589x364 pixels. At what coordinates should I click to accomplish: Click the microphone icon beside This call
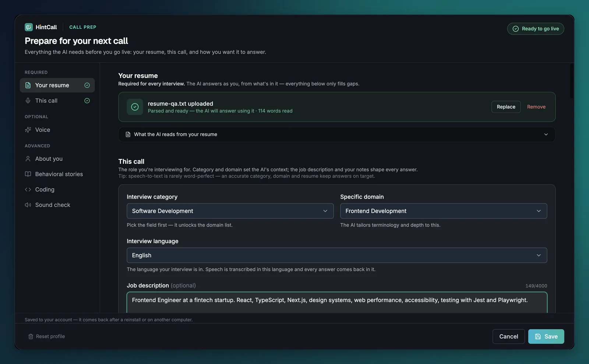point(28,101)
